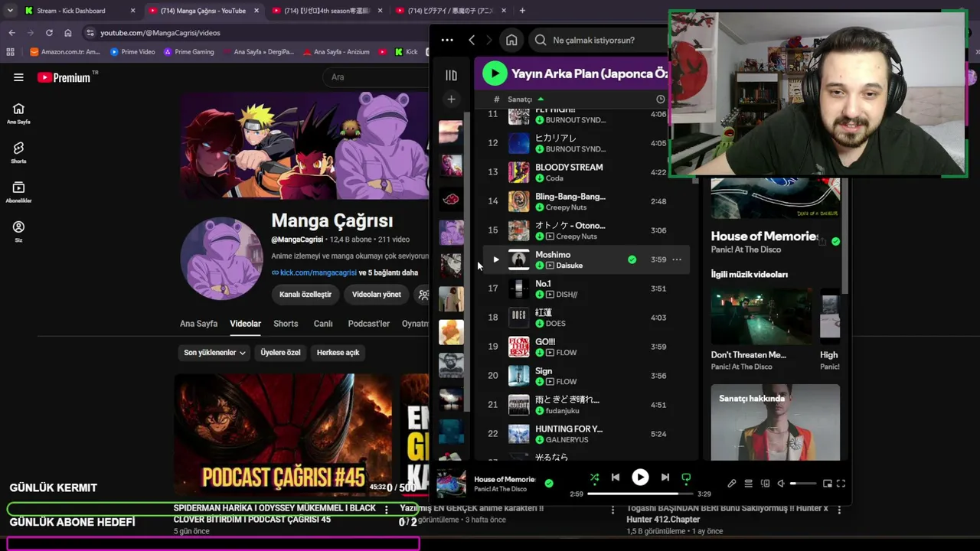Toggle saved checkmark for House of Memories in player
The image size is (980, 551).
point(548,484)
